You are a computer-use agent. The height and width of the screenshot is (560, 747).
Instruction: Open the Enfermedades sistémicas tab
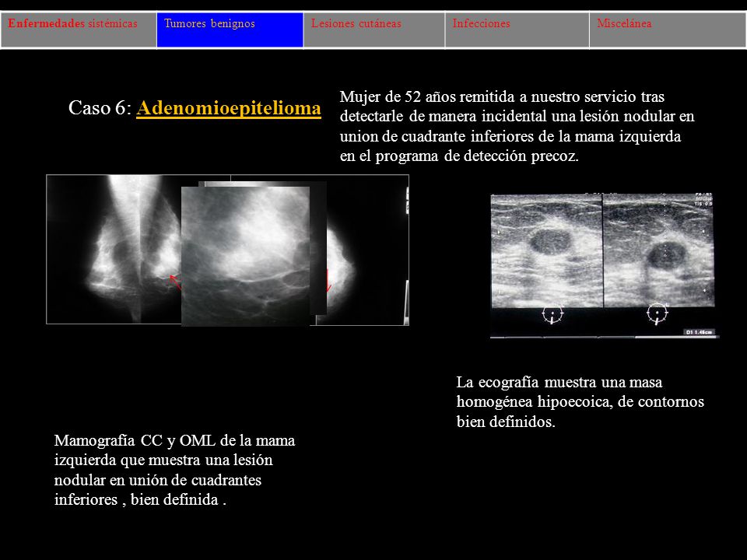point(79,30)
